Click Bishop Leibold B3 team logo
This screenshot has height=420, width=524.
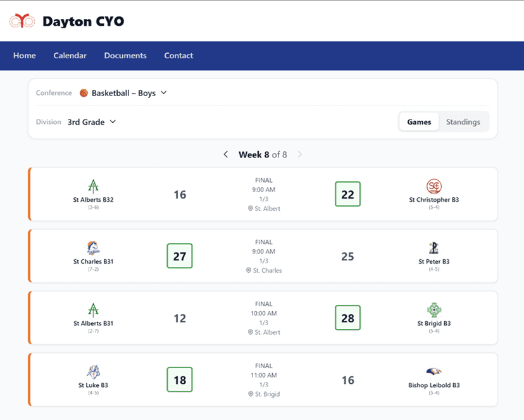point(434,371)
